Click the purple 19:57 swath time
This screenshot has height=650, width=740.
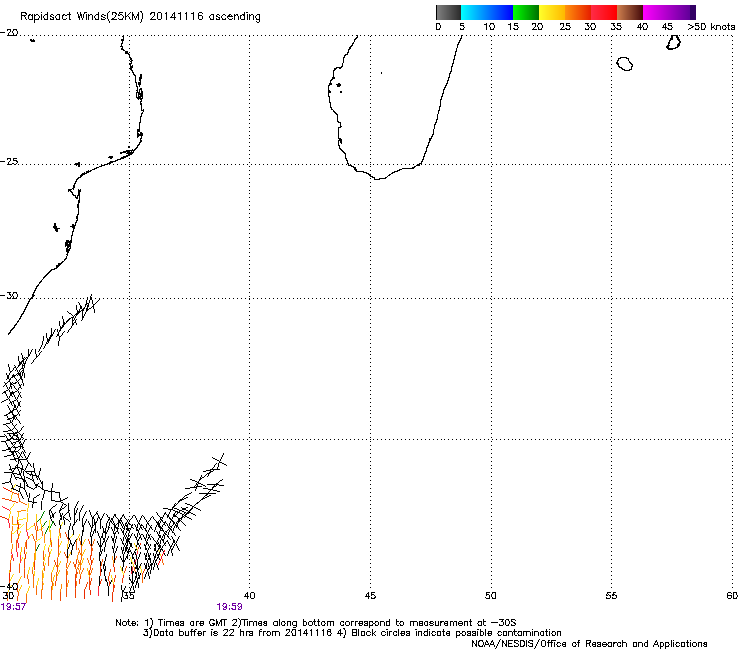click(x=13, y=607)
